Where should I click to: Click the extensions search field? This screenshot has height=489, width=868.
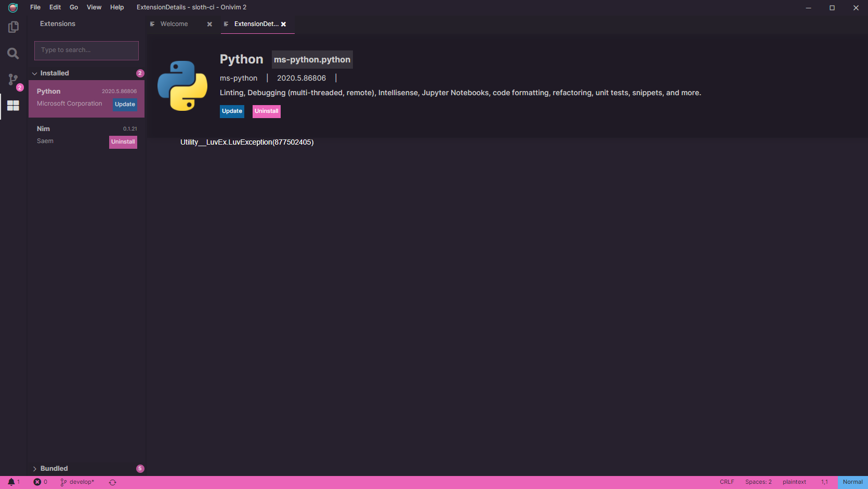click(86, 50)
